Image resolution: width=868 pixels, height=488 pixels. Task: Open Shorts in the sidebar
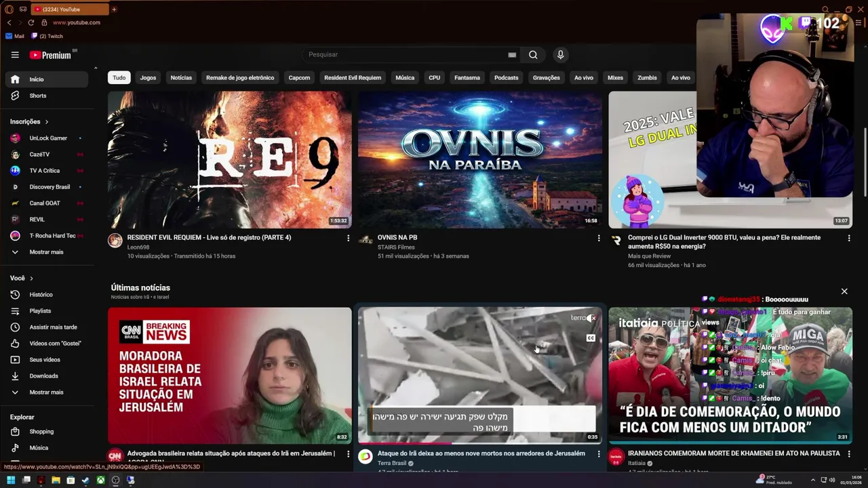coord(47,96)
